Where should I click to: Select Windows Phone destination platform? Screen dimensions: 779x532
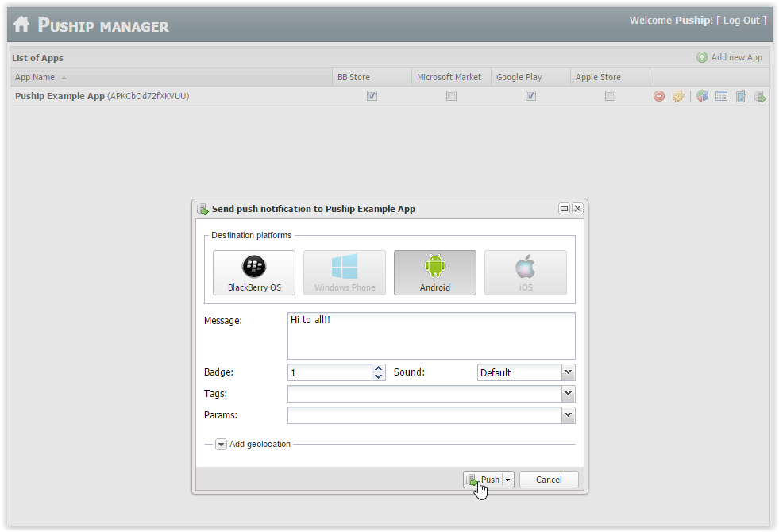pos(345,272)
